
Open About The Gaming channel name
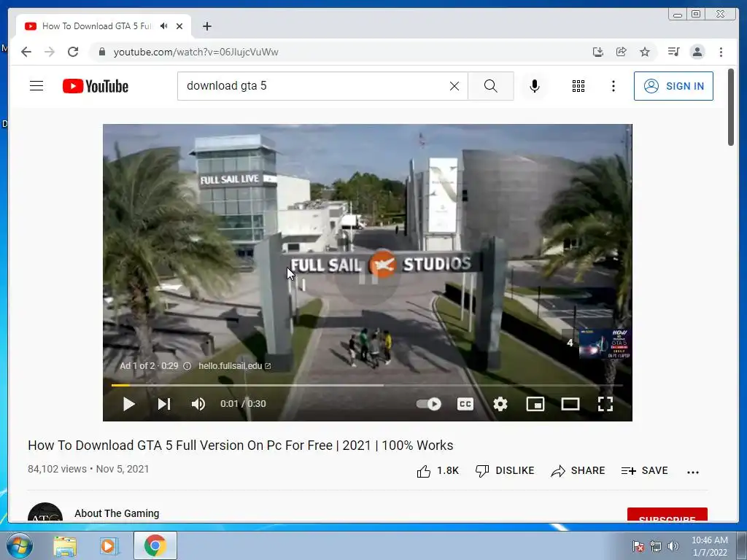[117, 513]
